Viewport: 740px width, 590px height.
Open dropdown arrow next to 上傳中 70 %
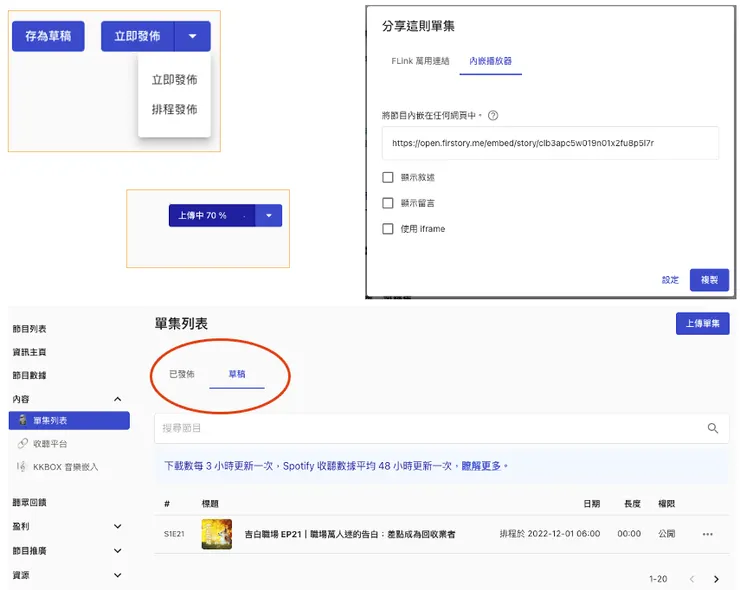coord(269,216)
